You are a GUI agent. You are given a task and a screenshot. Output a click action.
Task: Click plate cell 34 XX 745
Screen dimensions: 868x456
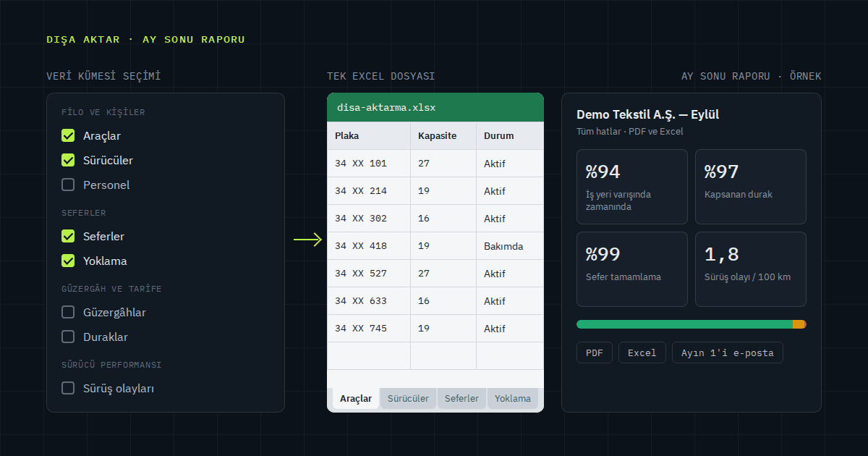pos(369,329)
